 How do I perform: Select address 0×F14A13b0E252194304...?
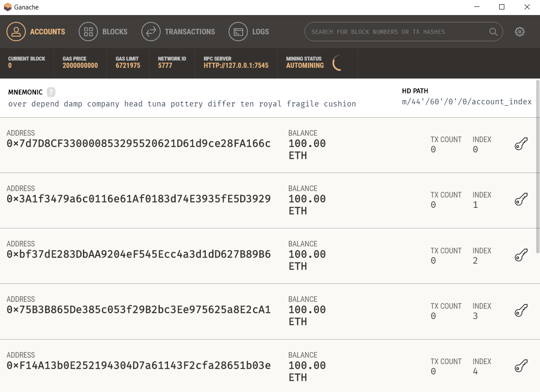(x=139, y=366)
